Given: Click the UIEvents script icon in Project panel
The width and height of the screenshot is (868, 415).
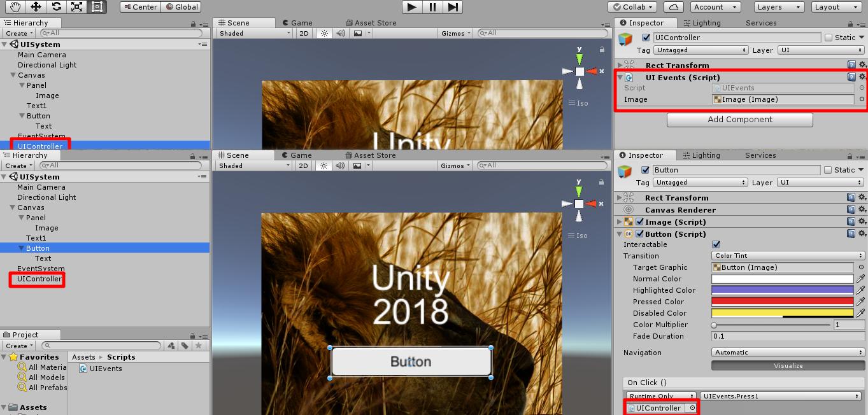Looking at the screenshot, I should [83, 369].
